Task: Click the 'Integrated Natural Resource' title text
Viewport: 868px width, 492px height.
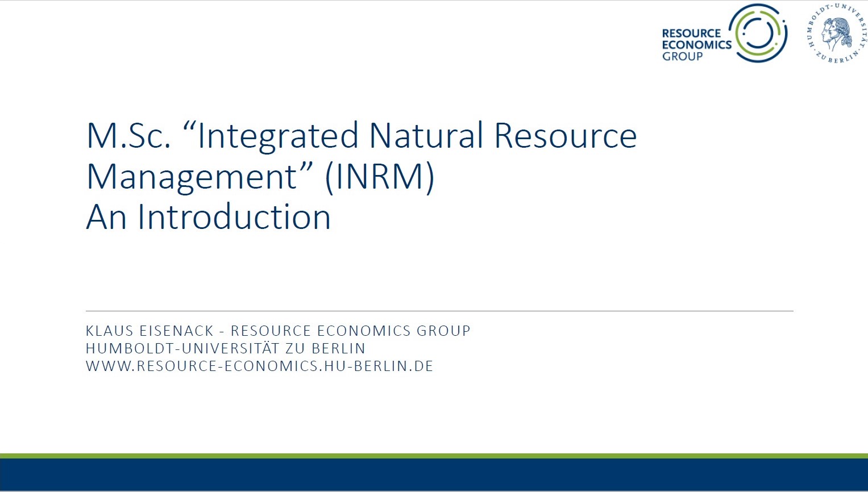Action: [417, 136]
